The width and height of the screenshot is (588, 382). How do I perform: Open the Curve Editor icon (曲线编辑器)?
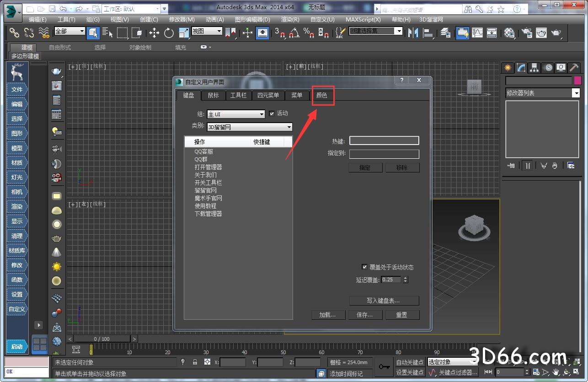477,32
